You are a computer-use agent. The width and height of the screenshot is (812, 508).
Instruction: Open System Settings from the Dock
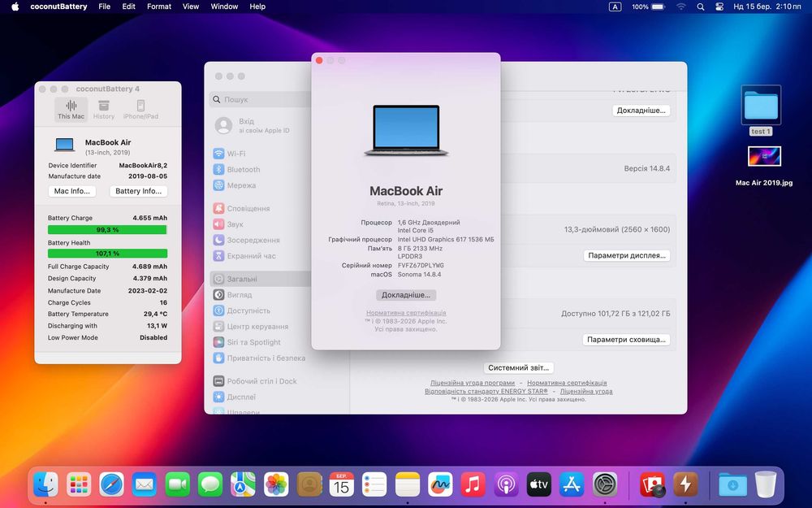(x=605, y=484)
